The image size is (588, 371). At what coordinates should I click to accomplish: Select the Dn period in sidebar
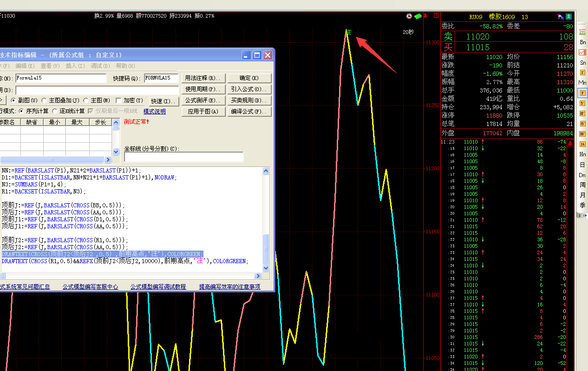[x=582, y=175]
